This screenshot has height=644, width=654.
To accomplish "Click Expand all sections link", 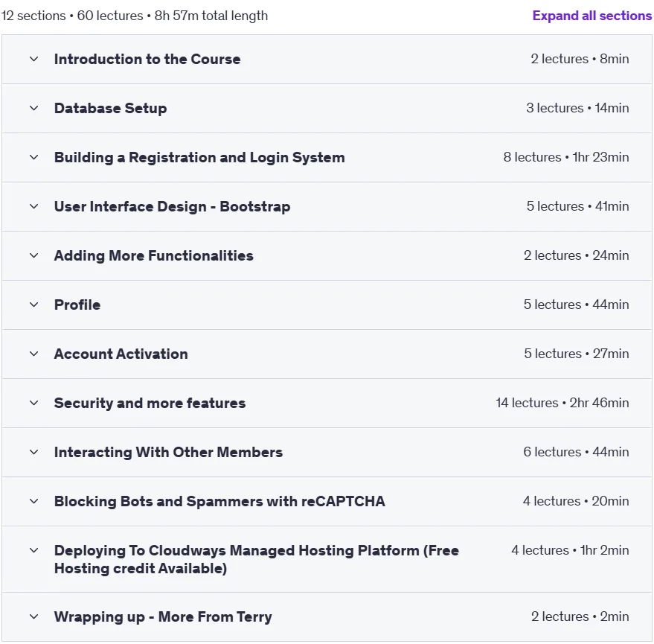I will [592, 16].
